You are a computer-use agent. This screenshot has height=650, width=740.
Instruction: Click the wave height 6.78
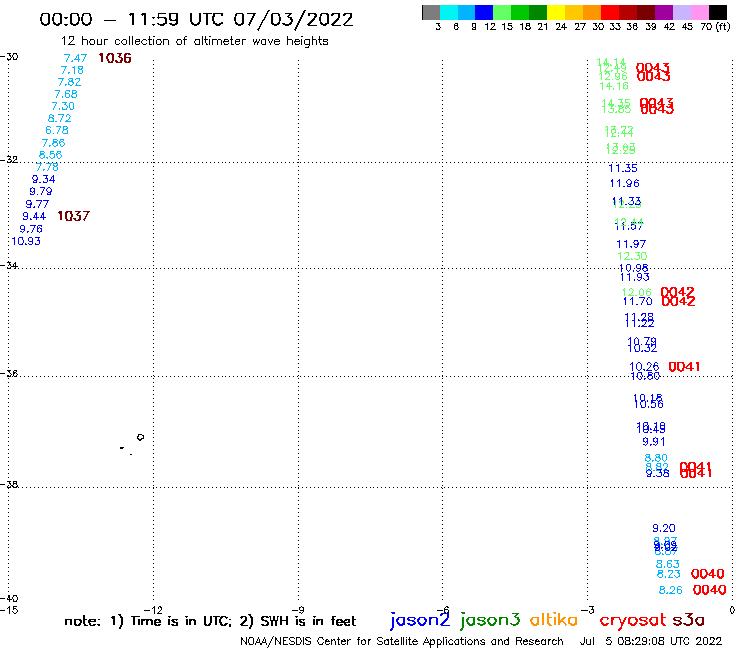tap(57, 130)
